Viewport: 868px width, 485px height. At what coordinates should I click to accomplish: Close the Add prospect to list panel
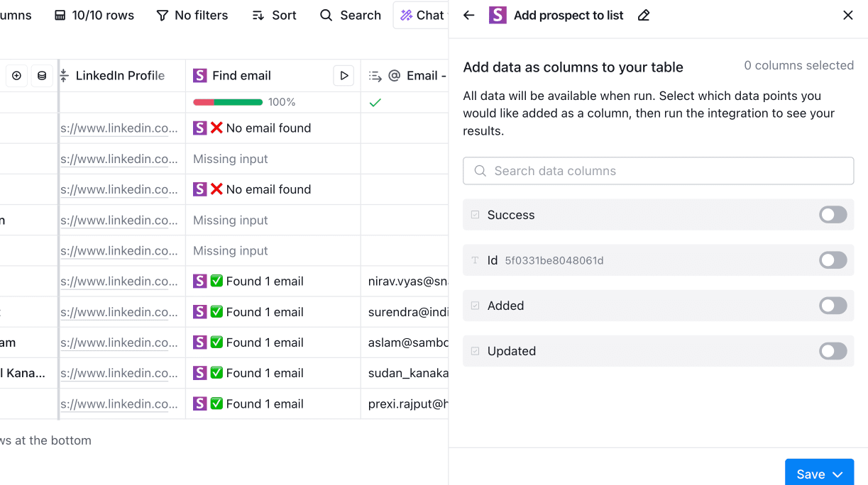pyautogui.click(x=847, y=16)
